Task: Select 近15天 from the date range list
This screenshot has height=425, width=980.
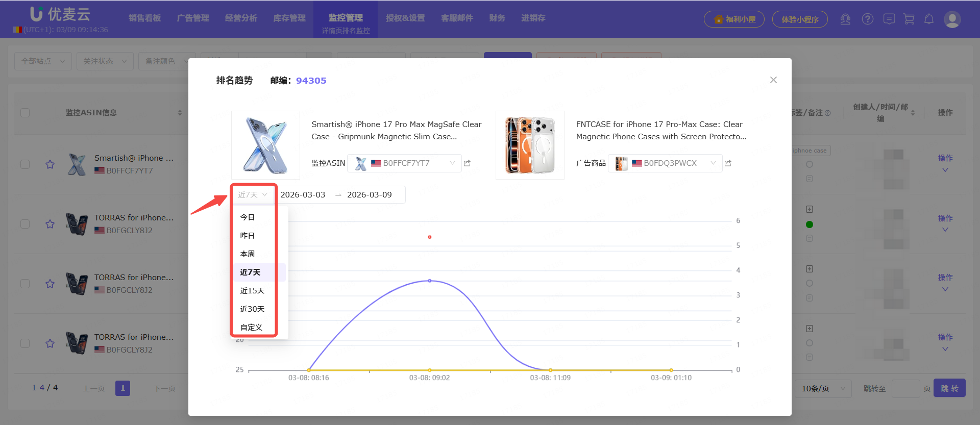Action: 252,291
